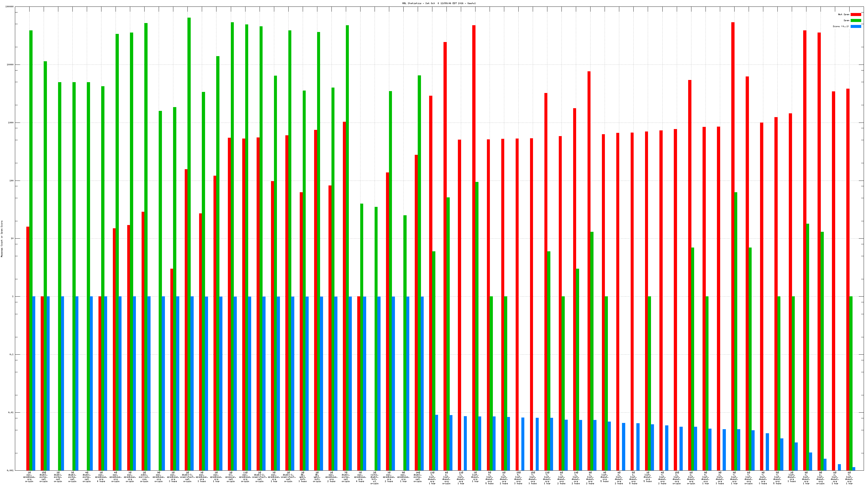Click the virbl.dnsbl.bit.nl origin axis label
The image size is (868, 488).
point(374,478)
